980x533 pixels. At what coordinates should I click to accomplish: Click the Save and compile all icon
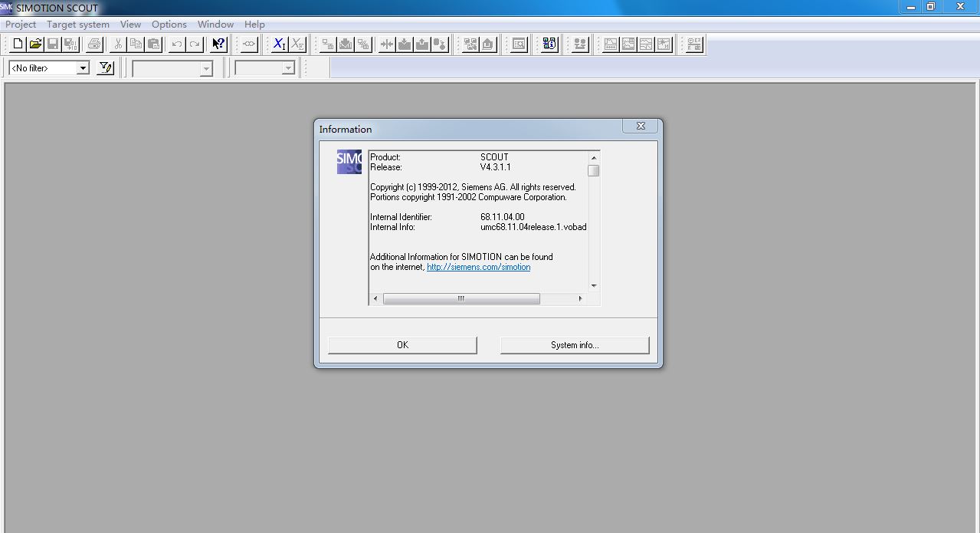(x=70, y=44)
